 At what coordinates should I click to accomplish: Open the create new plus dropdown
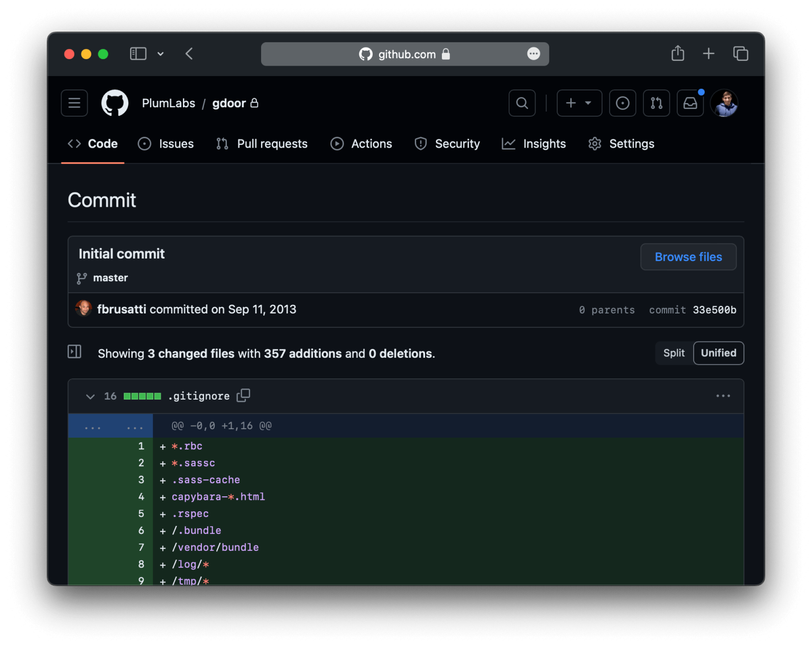(579, 103)
